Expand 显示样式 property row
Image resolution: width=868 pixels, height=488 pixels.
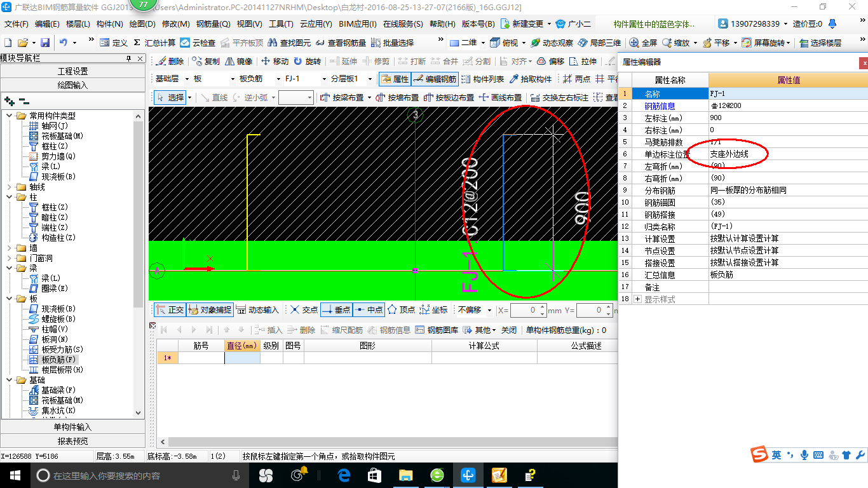(638, 299)
